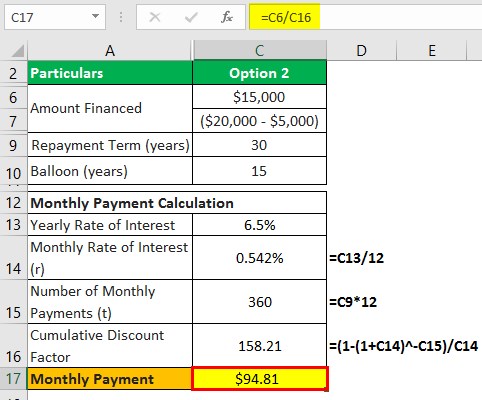Select column D header
482x400 pixels.
point(361,51)
